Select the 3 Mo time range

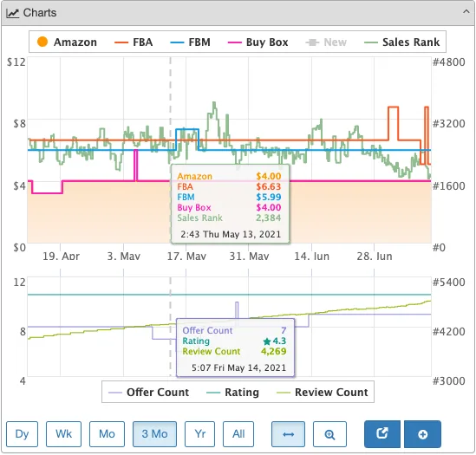[154, 434]
